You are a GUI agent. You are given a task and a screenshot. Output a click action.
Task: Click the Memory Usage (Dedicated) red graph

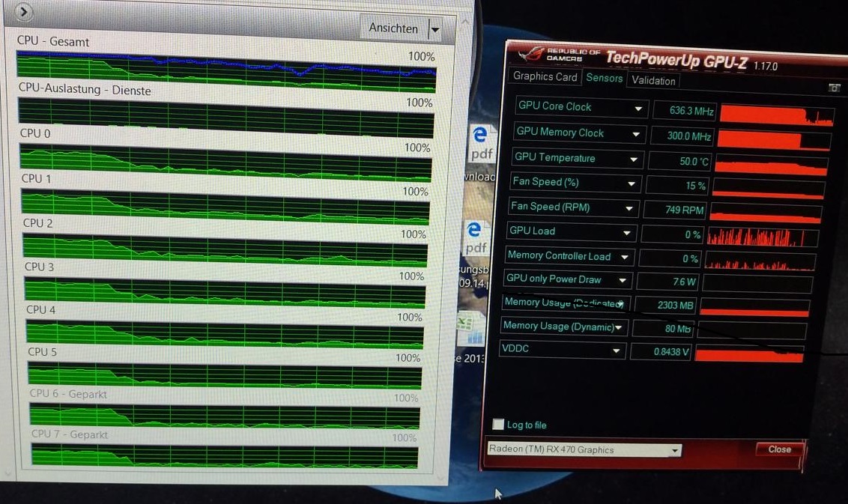click(x=754, y=309)
